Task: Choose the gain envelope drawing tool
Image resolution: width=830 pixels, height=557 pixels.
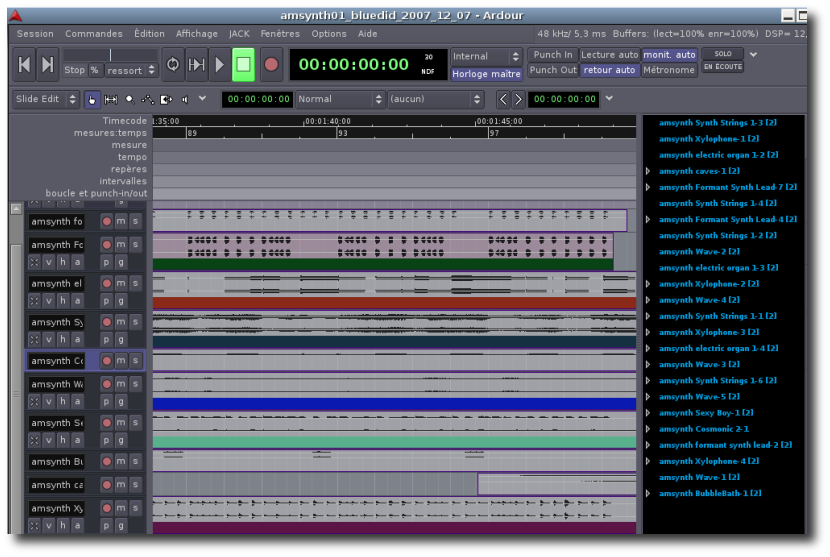Action: (x=148, y=99)
